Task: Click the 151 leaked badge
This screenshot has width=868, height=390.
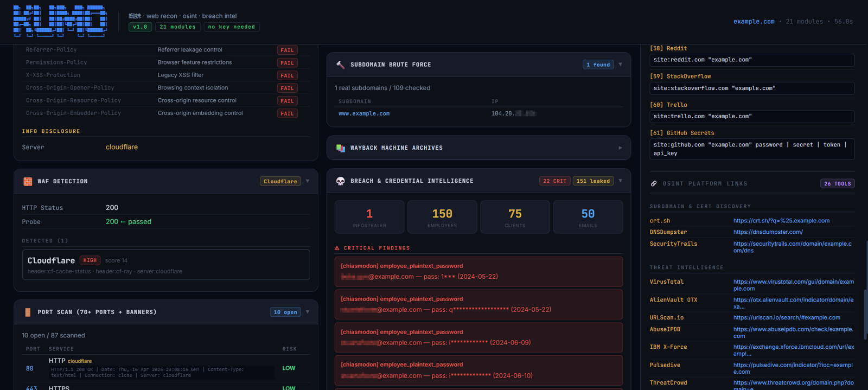Action: pyautogui.click(x=593, y=181)
